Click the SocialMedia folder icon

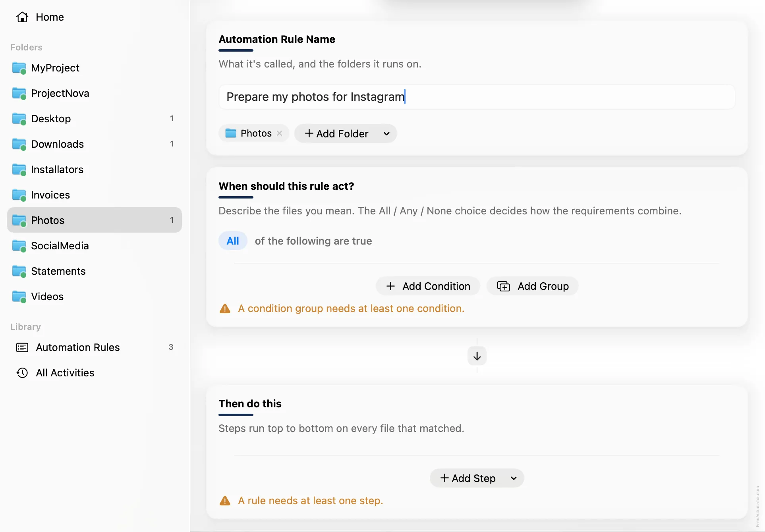coord(19,246)
